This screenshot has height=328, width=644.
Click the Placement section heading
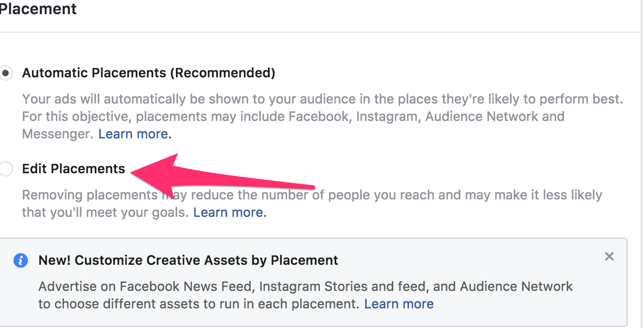point(38,9)
